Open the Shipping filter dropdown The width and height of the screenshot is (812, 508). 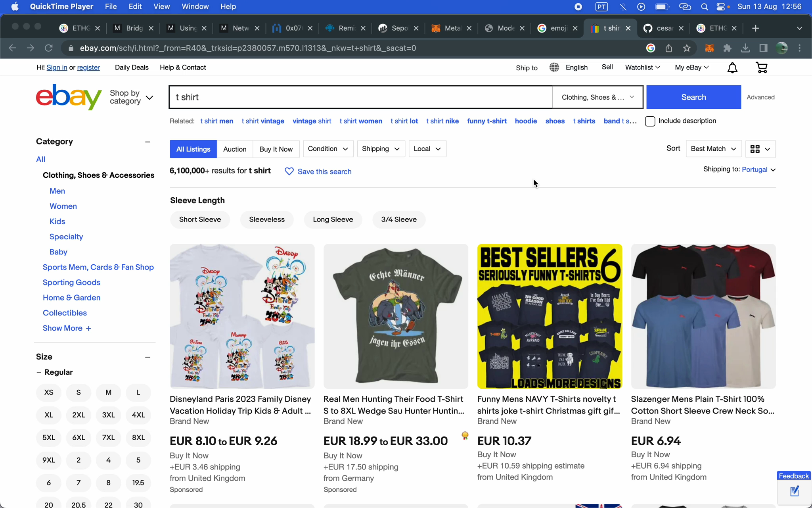(380, 148)
